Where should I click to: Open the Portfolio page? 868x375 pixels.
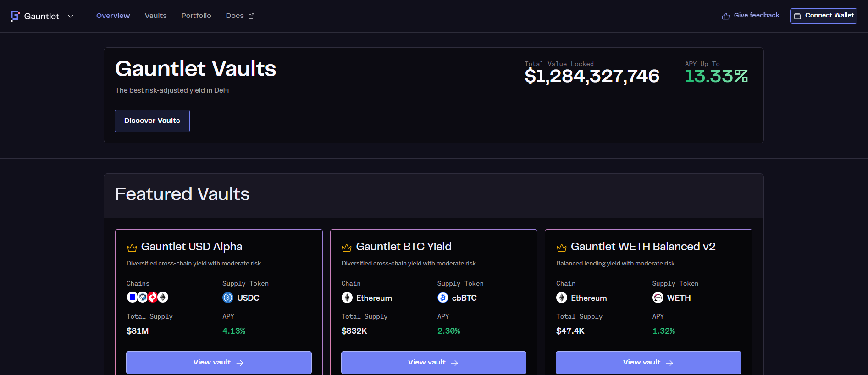pos(196,16)
